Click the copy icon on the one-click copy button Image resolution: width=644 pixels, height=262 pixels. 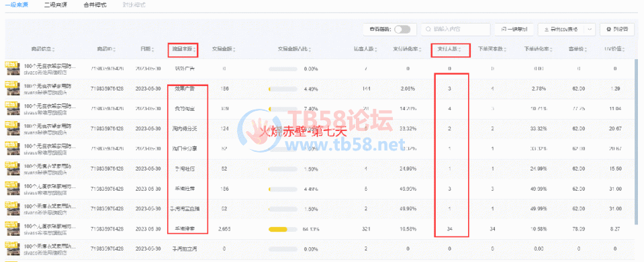(504, 30)
